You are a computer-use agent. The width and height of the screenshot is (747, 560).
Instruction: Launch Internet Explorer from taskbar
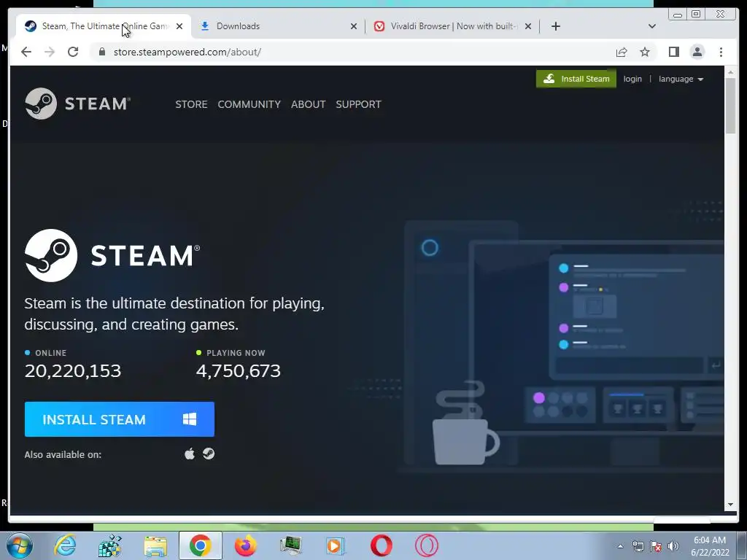[65, 545]
